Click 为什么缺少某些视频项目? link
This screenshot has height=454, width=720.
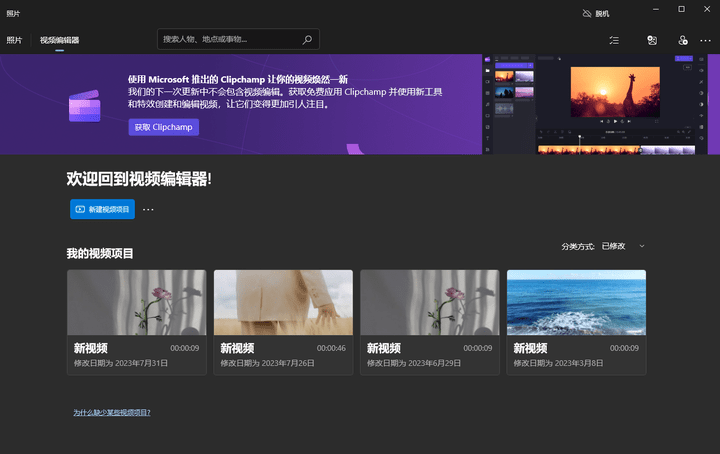[x=112, y=413]
